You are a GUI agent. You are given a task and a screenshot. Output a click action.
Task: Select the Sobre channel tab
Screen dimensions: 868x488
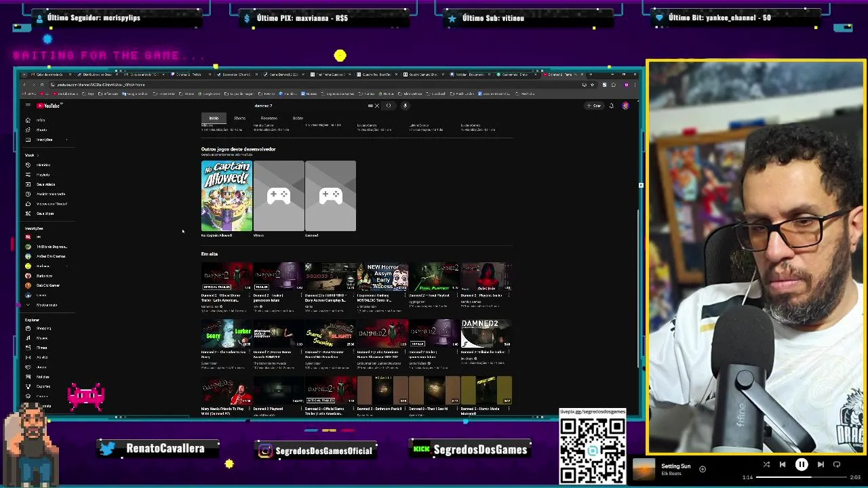298,118
